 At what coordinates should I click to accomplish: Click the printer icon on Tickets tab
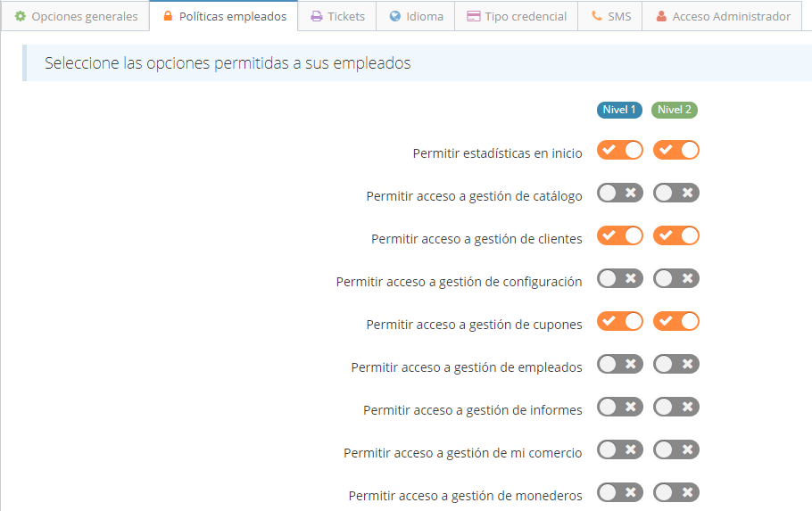316,16
